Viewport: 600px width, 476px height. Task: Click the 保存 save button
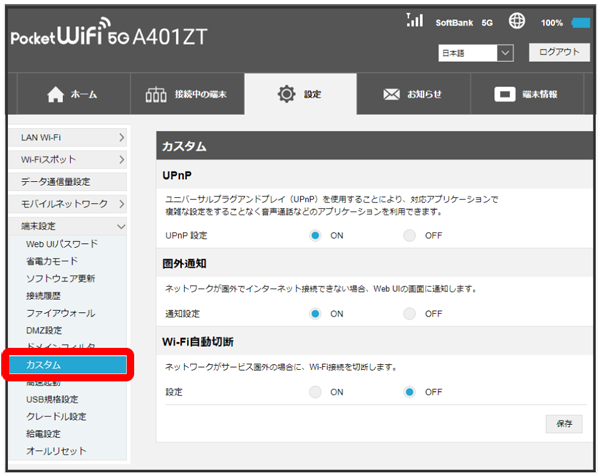[x=563, y=423]
